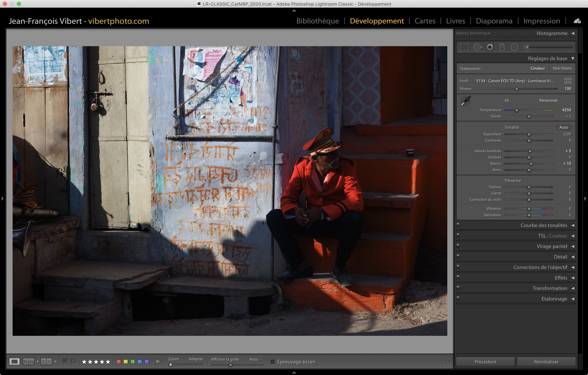Open the Impression module
The width and height of the screenshot is (588, 375).
click(541, 21)
